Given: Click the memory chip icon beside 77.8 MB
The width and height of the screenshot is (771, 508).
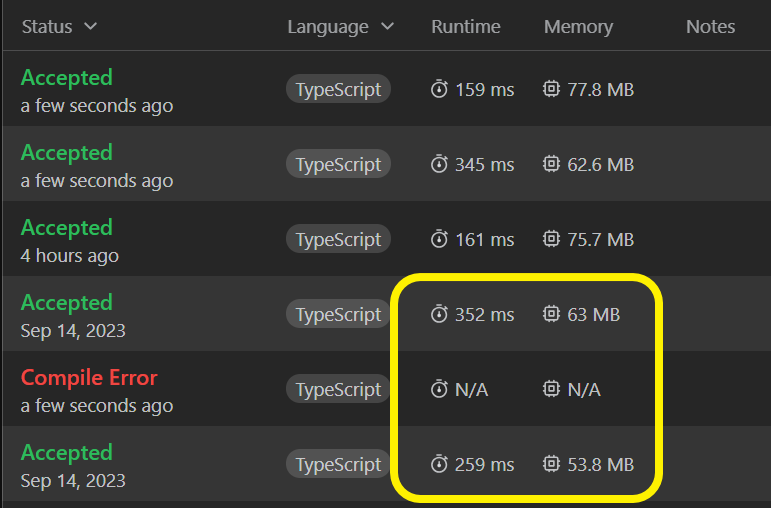Looking at the screenshot, I should [x=551, y=89].
